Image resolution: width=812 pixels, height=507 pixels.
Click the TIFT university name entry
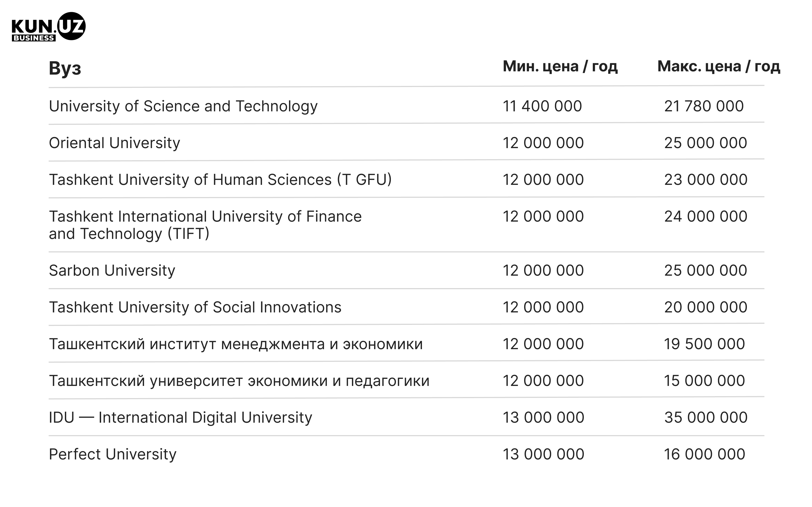pyautogui.click(x=205, y=225)
